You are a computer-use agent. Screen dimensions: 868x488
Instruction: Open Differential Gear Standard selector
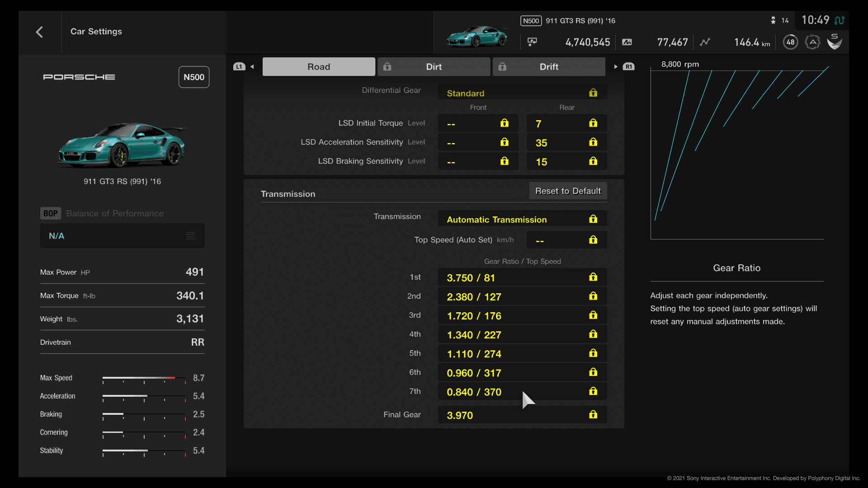523,93
